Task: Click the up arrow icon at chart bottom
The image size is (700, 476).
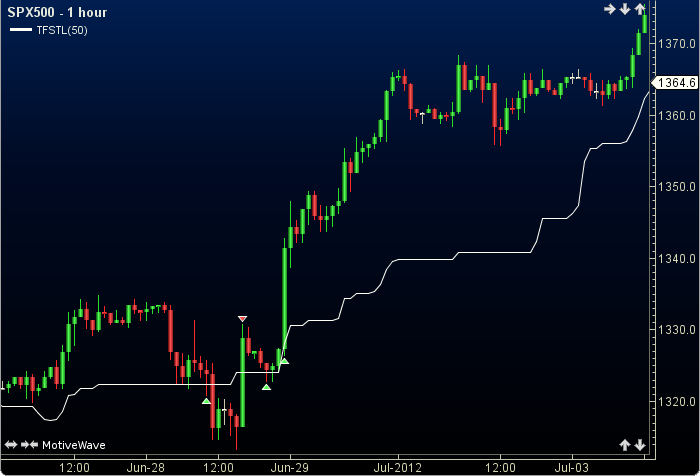Action: pos(625,445)
